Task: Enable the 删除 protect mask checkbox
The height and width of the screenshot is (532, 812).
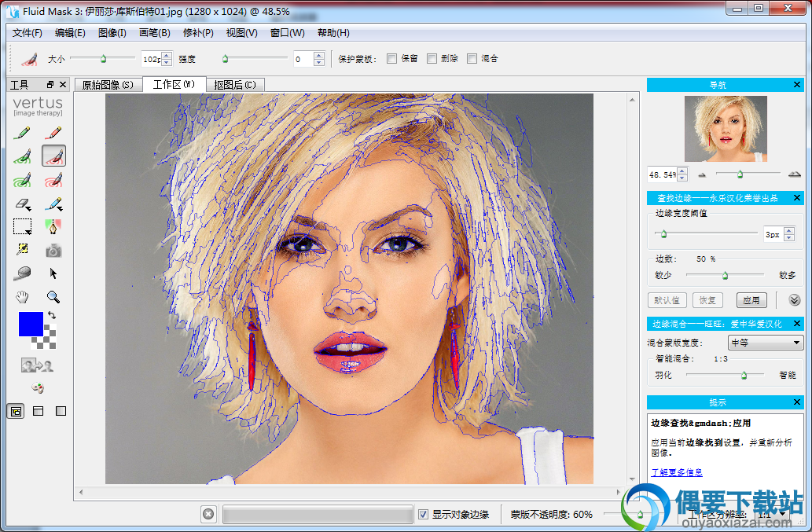Action: tap(432, 58)
